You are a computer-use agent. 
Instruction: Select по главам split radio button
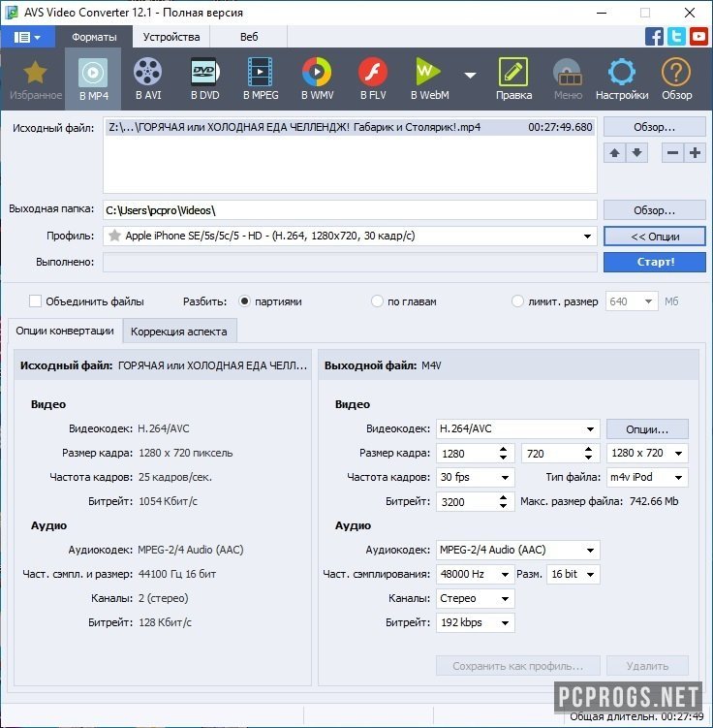tap(377, 301)
